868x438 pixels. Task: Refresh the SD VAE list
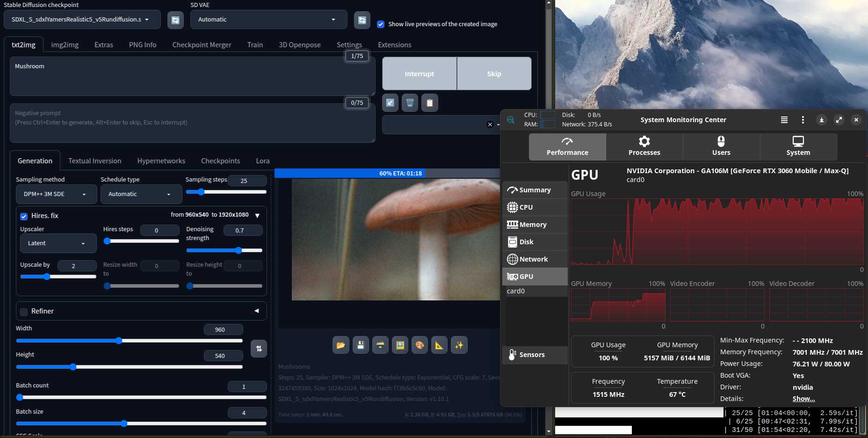pos(362,20)
